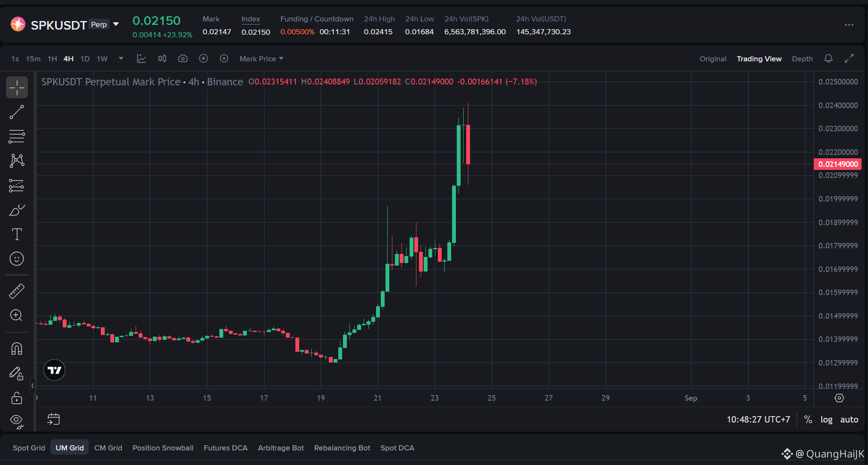Screen dimensions: 868x465
Task: Click the current price tag 0.02149000
Action: pyautogui.click(x=838, y=164)
